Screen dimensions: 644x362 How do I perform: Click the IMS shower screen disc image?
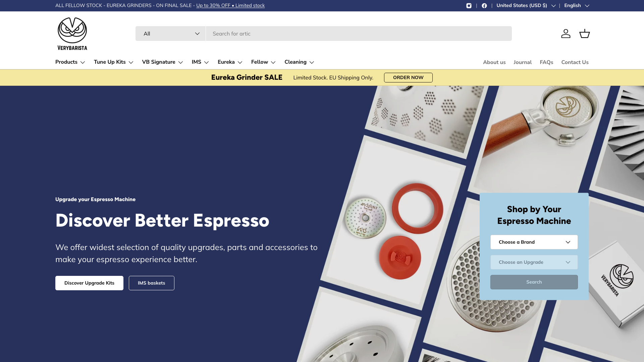coord(366,217)
